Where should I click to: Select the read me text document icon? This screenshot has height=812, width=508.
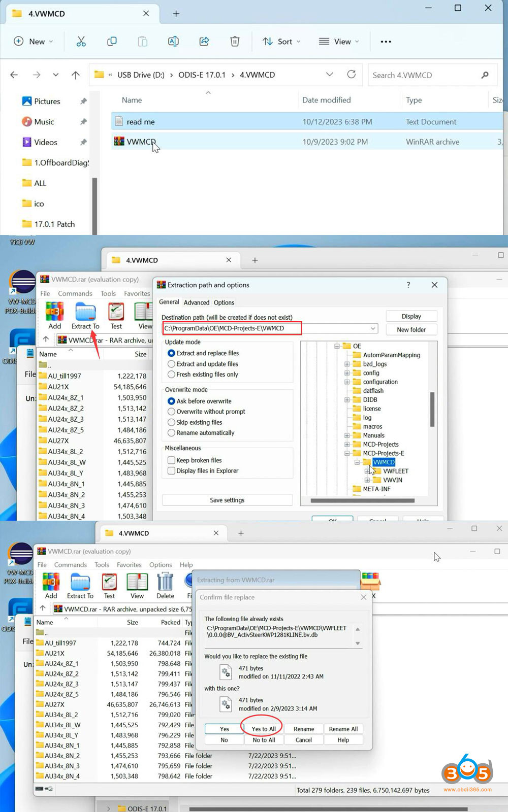119,121
